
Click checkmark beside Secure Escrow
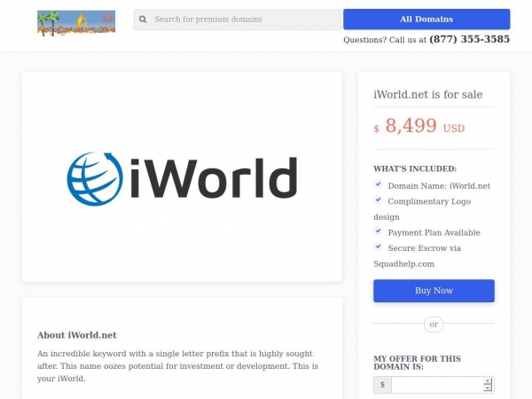tap(379, 246)
